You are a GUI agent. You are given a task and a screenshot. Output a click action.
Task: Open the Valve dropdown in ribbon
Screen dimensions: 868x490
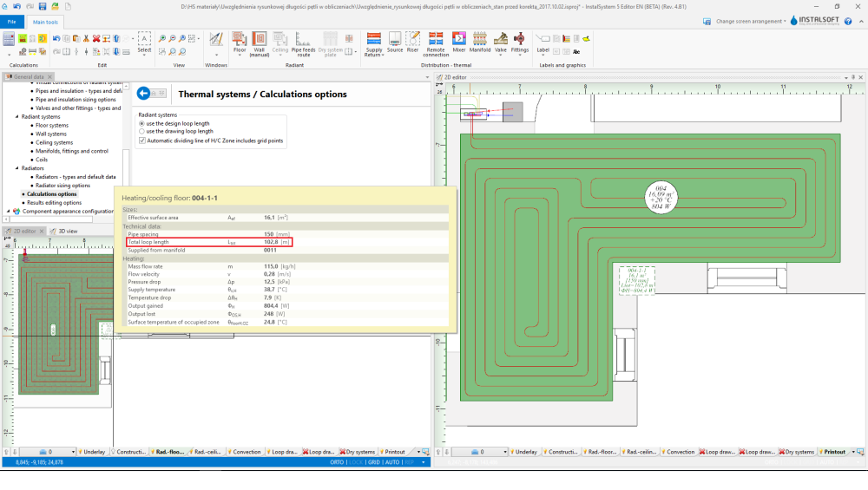501,50
